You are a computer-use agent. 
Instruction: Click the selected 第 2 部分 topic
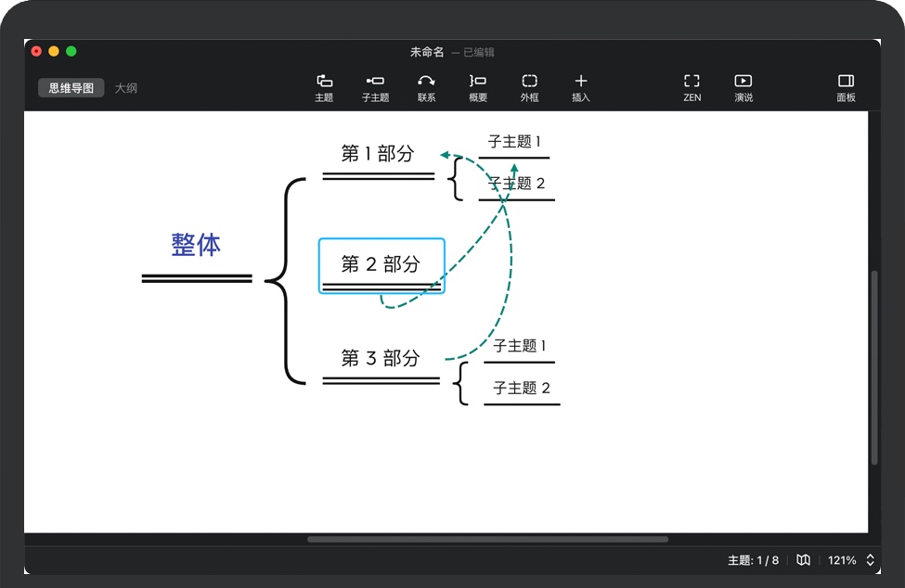[381, 265]
